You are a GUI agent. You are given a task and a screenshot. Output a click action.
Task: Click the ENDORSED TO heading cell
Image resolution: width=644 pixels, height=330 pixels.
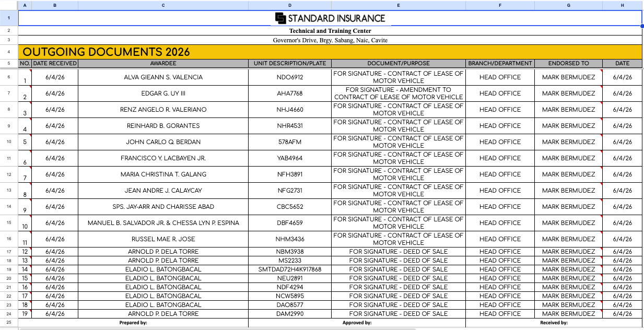pyautogui.click(x=568, y=63)
